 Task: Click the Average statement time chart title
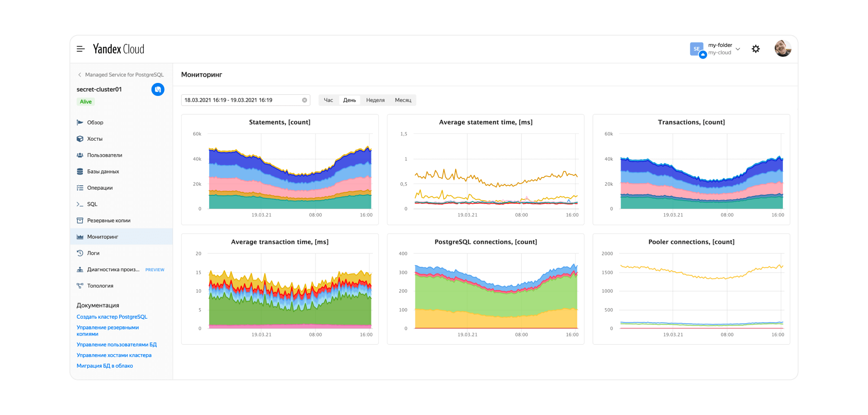(x=486, y=122)
